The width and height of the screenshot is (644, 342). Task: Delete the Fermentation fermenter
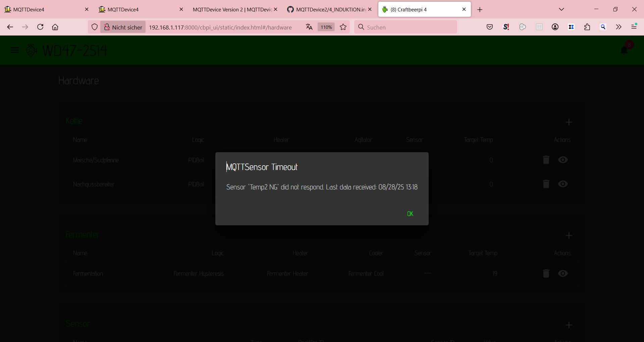click(546, 274)
